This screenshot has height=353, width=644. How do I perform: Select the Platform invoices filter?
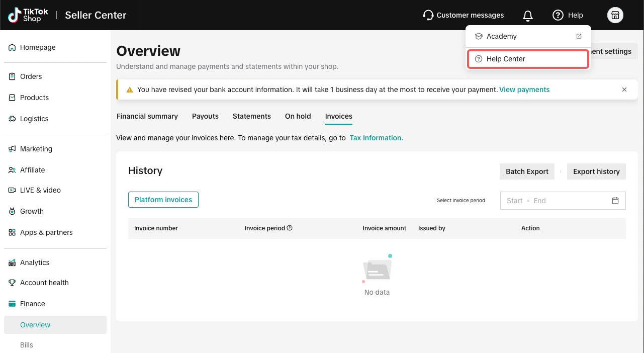tap(163, 200)
